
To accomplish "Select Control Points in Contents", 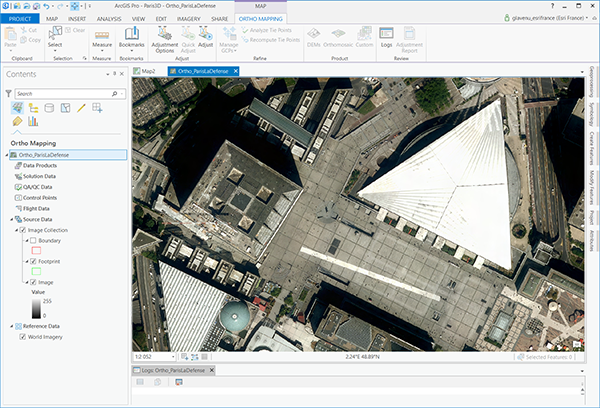I will [37, 198].
